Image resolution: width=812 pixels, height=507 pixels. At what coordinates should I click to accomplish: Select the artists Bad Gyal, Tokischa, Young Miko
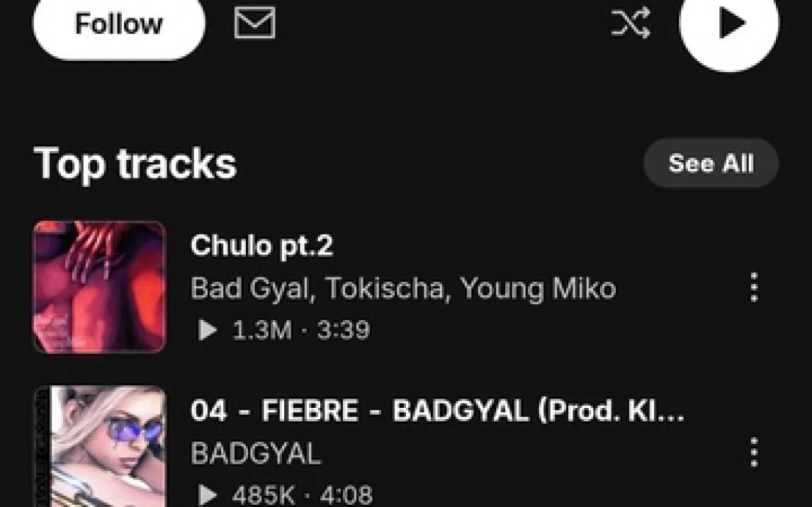click(x=403, y=288)
